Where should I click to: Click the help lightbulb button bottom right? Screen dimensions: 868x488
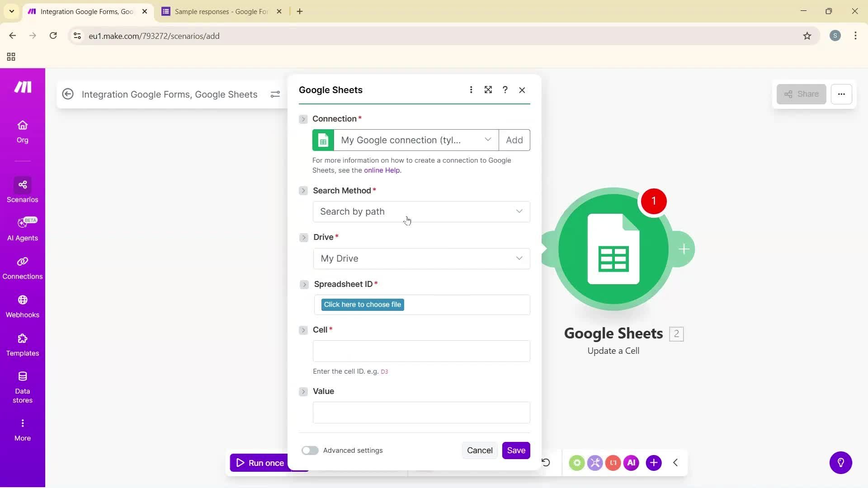840,462
